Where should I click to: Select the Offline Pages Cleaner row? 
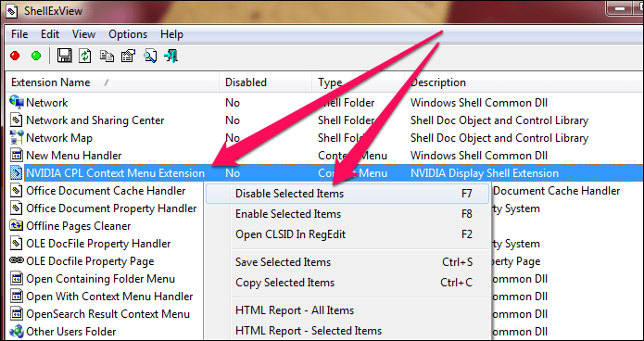click(x=79, y=226)
